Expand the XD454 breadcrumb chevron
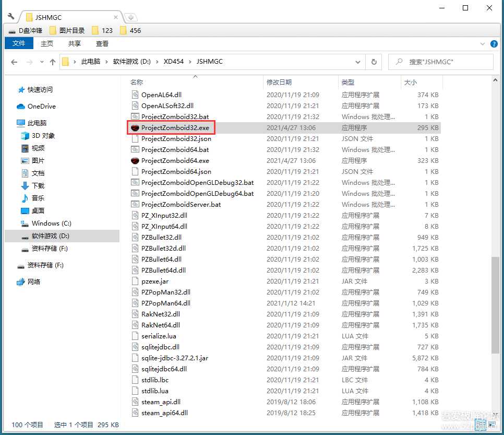Image resolution: width=504 pixels, height=435 pixels. (190, 62)
